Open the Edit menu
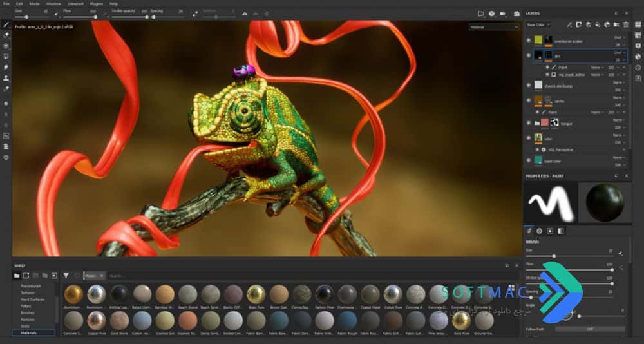This screenshot has width=644, height=344. coord(19,3)
